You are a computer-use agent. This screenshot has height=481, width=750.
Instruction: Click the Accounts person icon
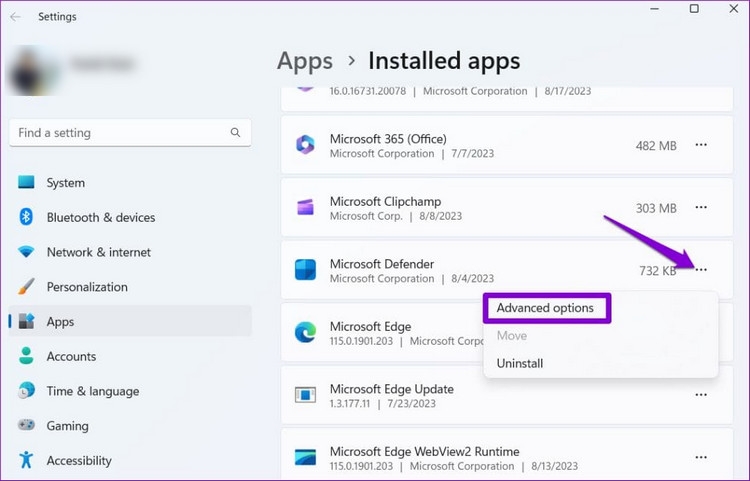tap(26, 356)
